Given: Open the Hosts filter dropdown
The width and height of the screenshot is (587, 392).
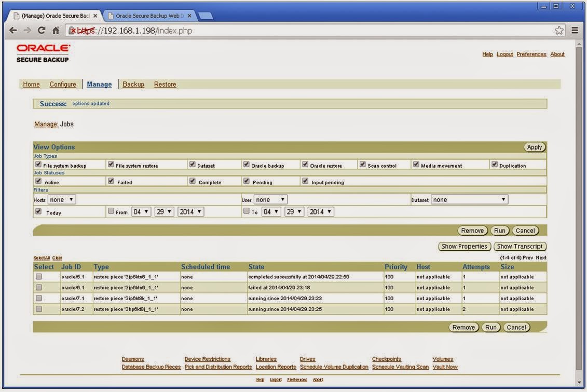Looking at the screenshot, I should pyautogui.click(x=62, y=199).
